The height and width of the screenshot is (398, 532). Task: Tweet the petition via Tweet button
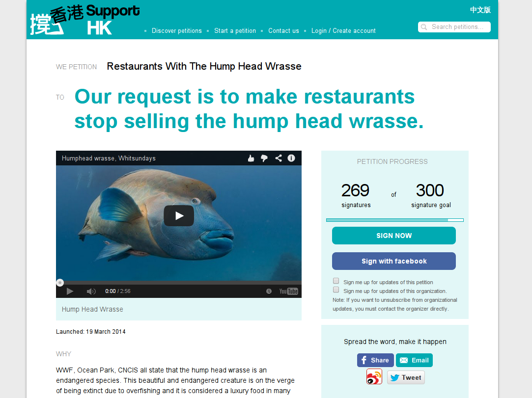(406, 378)
